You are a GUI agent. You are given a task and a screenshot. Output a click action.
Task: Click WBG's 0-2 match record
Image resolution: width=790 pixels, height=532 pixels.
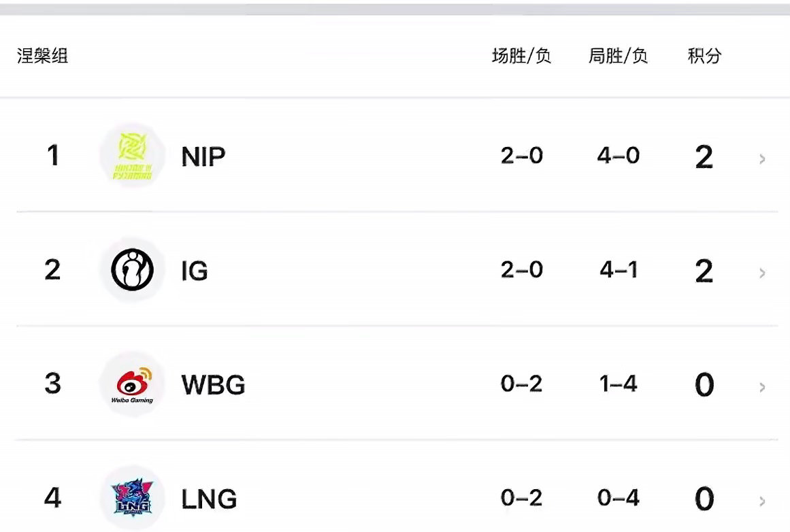(521, 384)
